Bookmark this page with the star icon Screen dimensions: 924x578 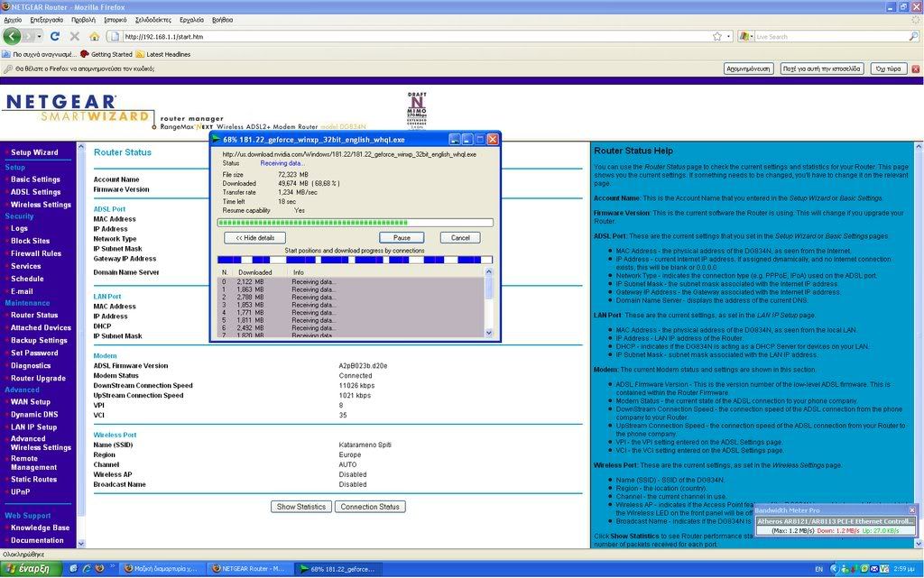717,36
